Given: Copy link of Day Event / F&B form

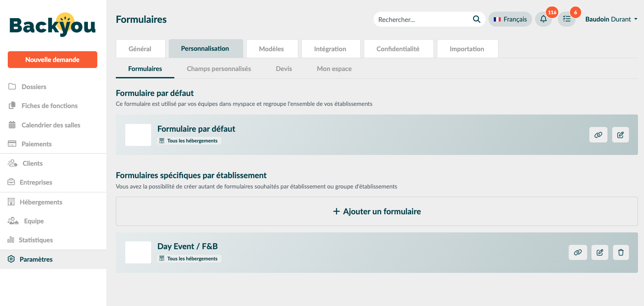Looking at the screenshot, I should [578, 252].
